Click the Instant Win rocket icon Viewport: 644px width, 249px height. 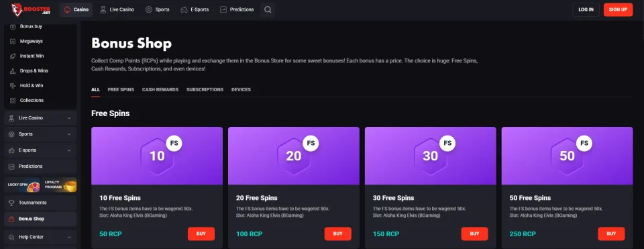(13, 56)
